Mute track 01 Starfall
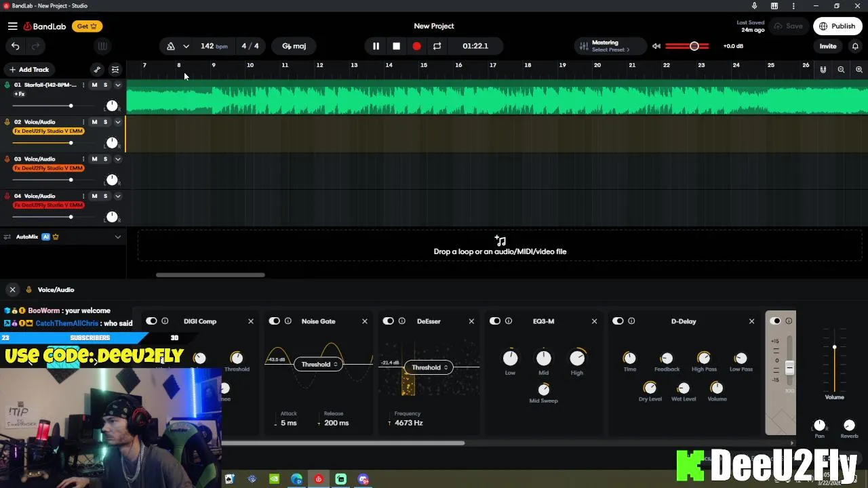Viewport: 868px width, 488px height. (94, 85)
